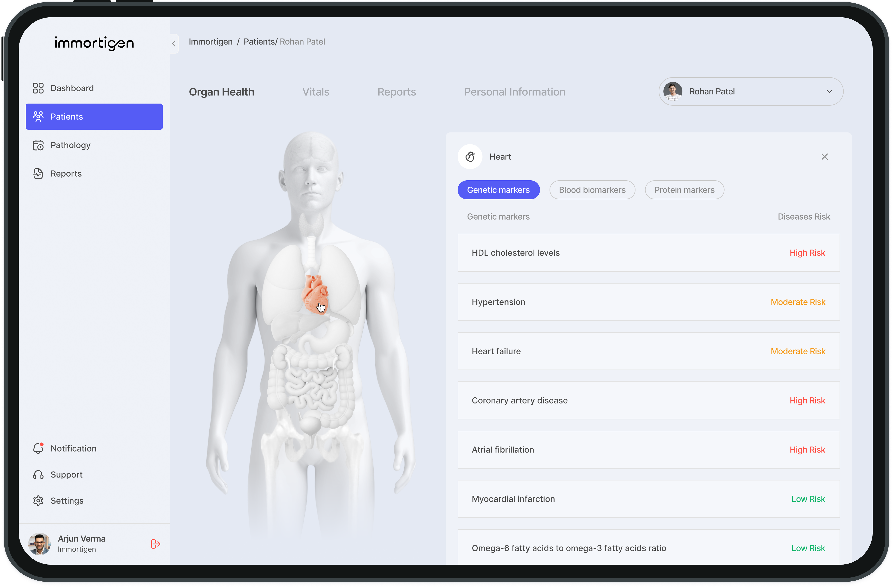Click the Heart organ icon in panel header
The image size is (893, 588).
(x=470, y=156)
